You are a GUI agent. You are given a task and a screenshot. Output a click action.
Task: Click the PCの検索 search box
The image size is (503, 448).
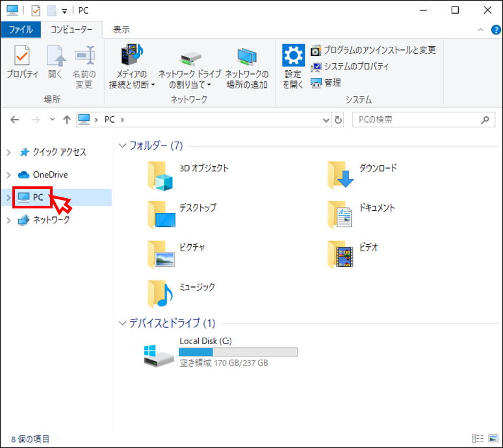click(424, 120)
